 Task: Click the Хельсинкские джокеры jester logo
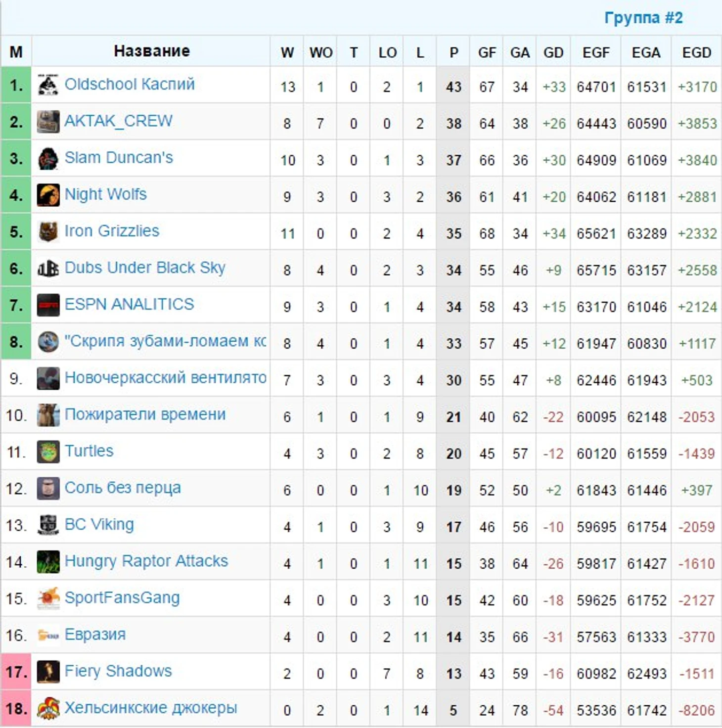click(x=48, y=708)
